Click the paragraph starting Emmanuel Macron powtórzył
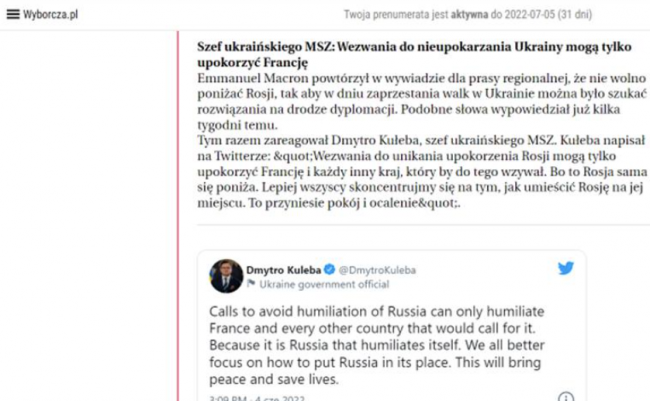This screenshot has height=401, width=650. (x=422, y=102)
